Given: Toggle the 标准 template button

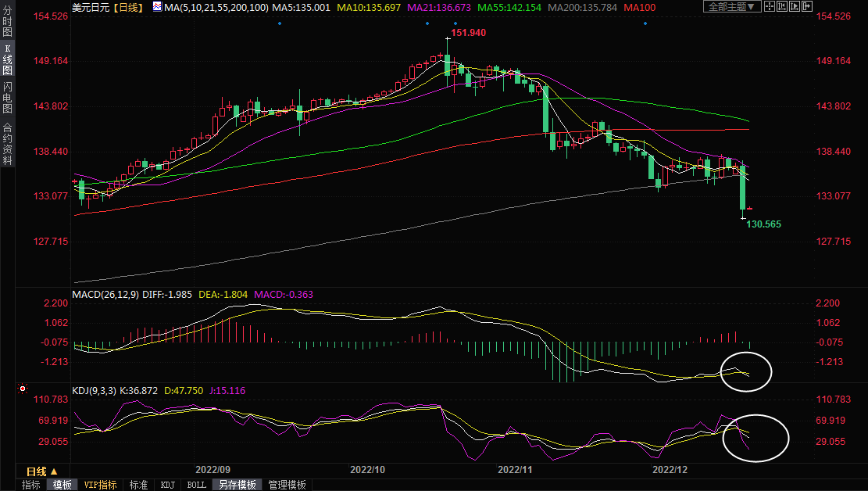Looking at the screenshot, I should click(139, 485).
